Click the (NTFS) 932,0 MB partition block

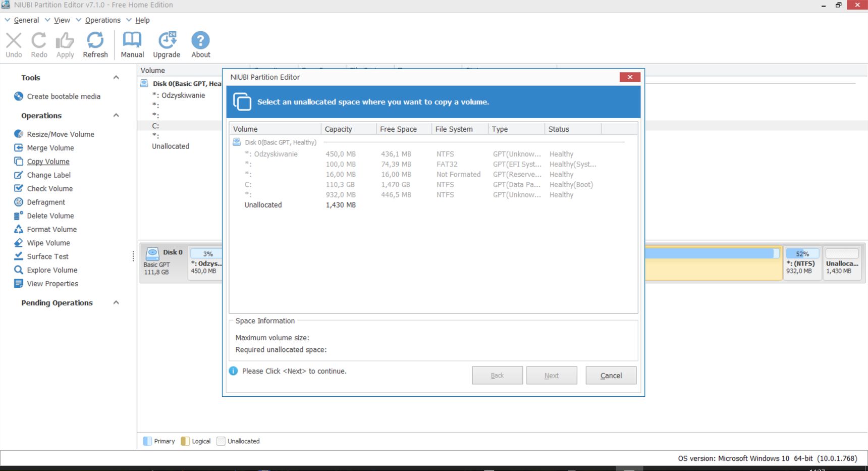pyautogui.click(x=801, y=263)
